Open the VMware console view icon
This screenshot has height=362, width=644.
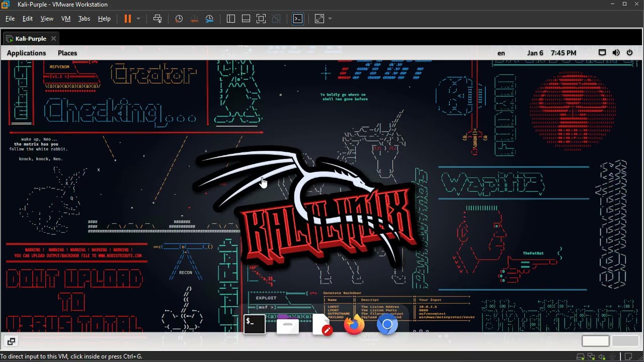(x=298, y=19)
